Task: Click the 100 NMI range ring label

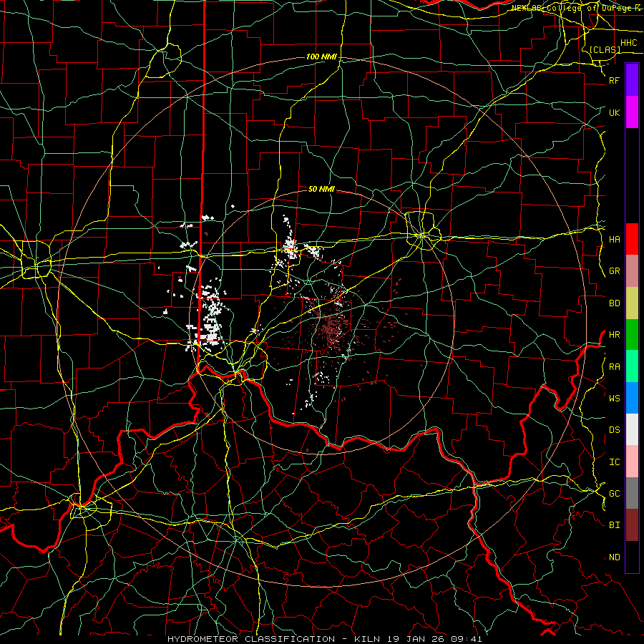Action: (321, 57)
